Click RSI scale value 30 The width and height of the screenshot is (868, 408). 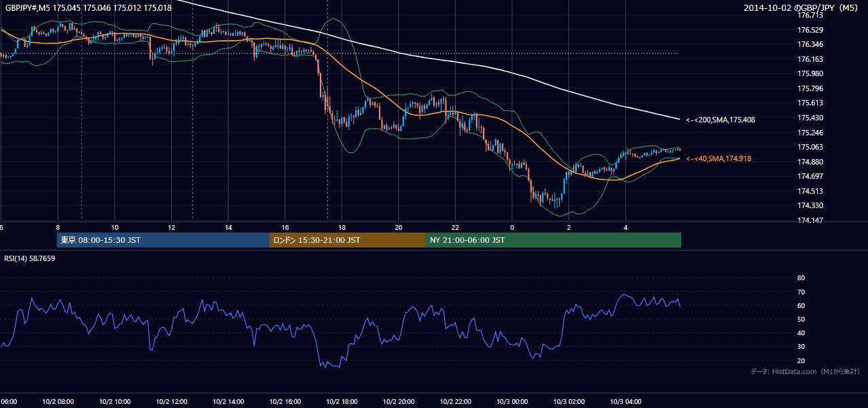(801, 347)
